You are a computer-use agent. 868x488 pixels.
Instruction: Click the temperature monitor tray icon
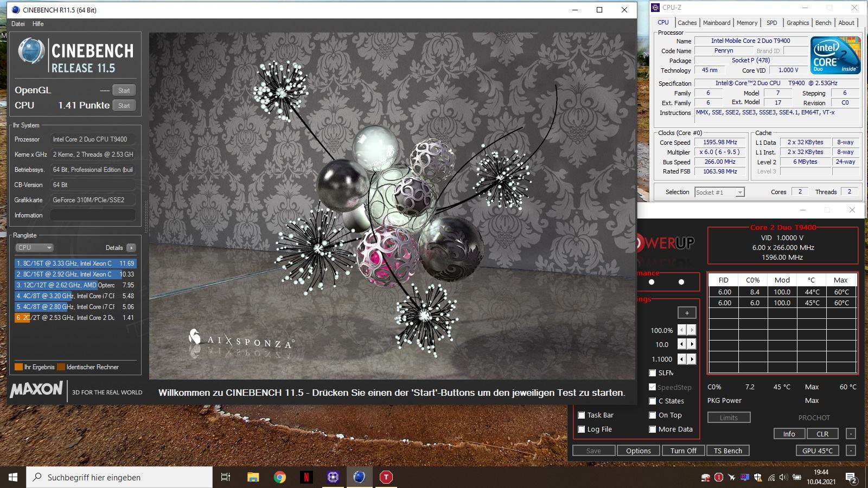pyautogui.click(x=745, y=478)
